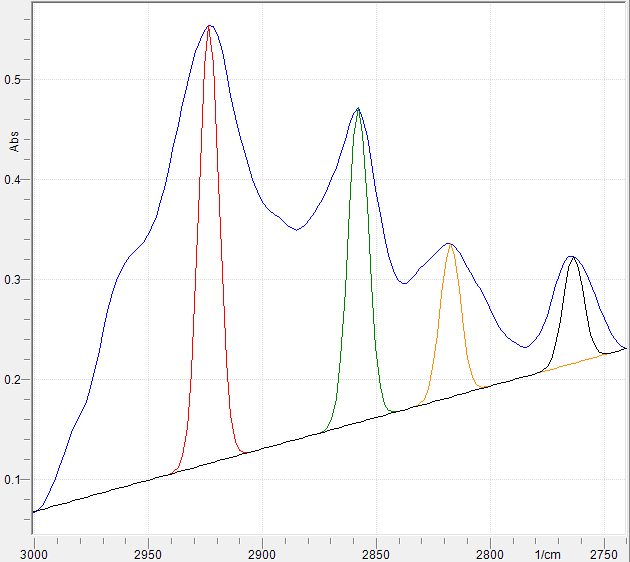
Task: Click the 3000 x-axis tick label
Action: click(34, 553)
